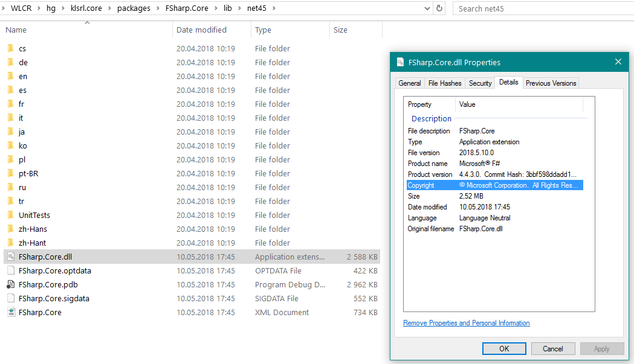Screen dimensions: 634x364
Task: Select the tr folder icon
Action: [x=11, y=201]
